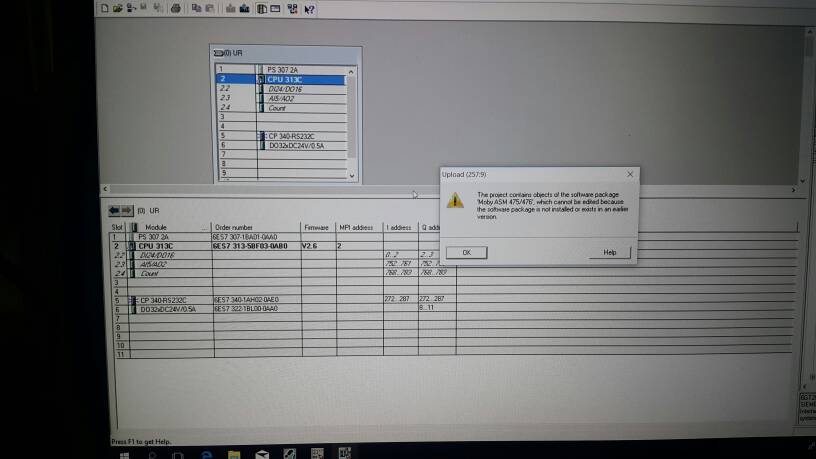Click the window view icon beside Catalog
The height and width of the screenshot is (459, 816).
coord(275,9)
